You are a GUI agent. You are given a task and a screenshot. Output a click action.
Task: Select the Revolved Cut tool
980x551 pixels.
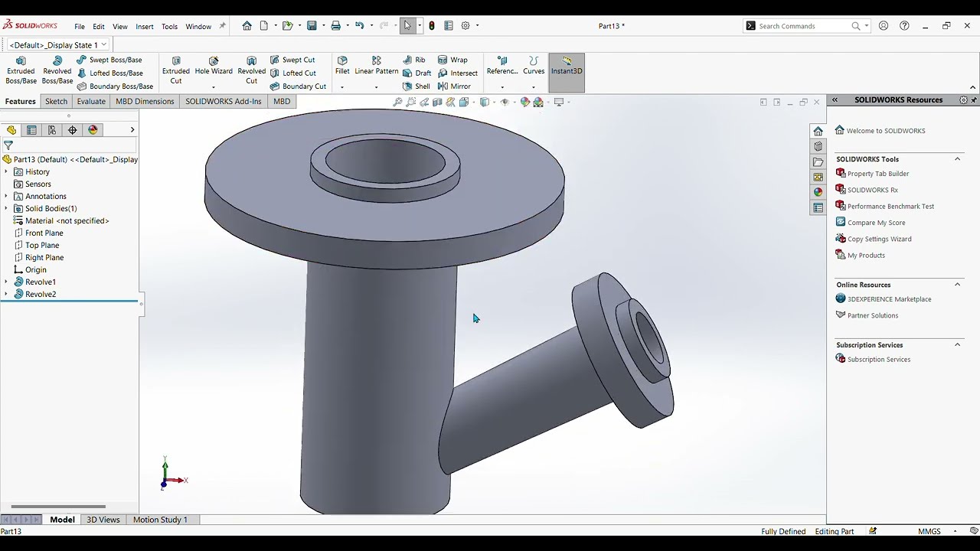tap(251, 70)
